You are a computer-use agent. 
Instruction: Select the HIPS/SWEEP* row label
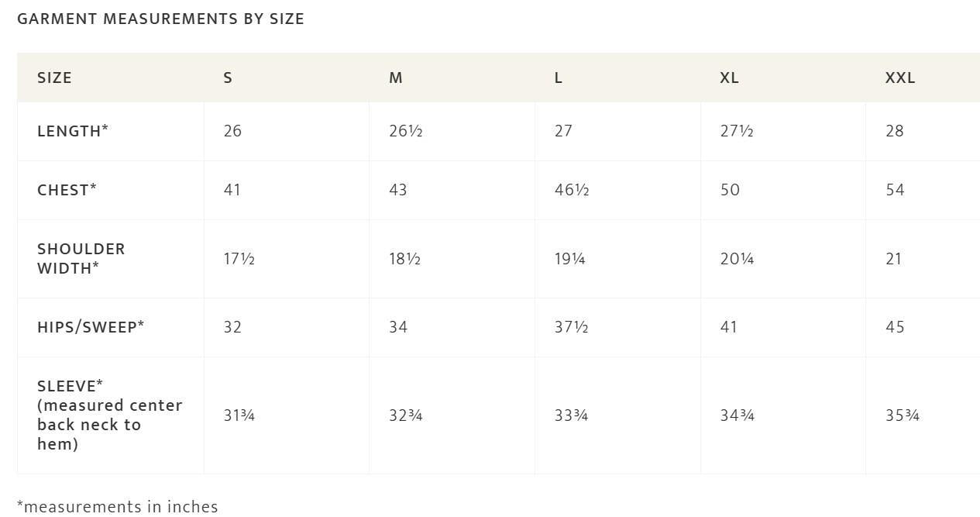tap(91, 327)
